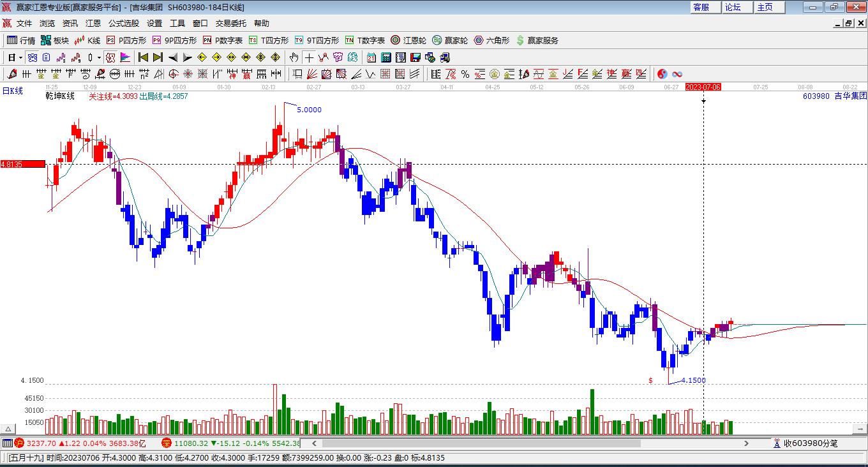The image size is (868, 467).
Task: Click the percent sign tool icon
Action: pyautogui.click(x=465, y=74)
